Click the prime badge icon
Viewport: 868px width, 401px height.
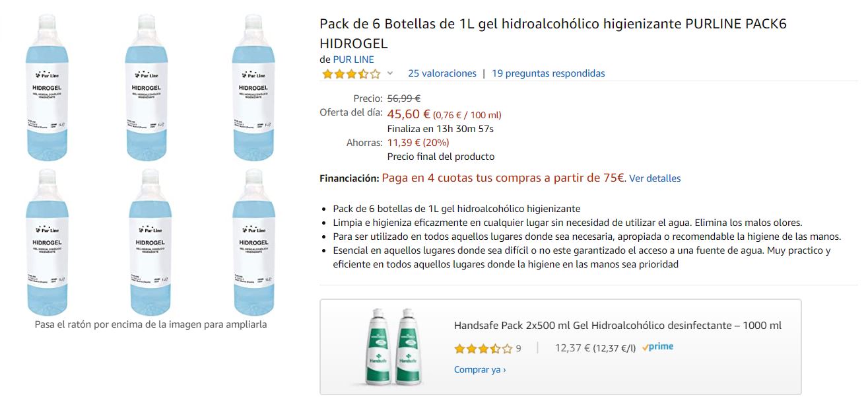(657, 347)
